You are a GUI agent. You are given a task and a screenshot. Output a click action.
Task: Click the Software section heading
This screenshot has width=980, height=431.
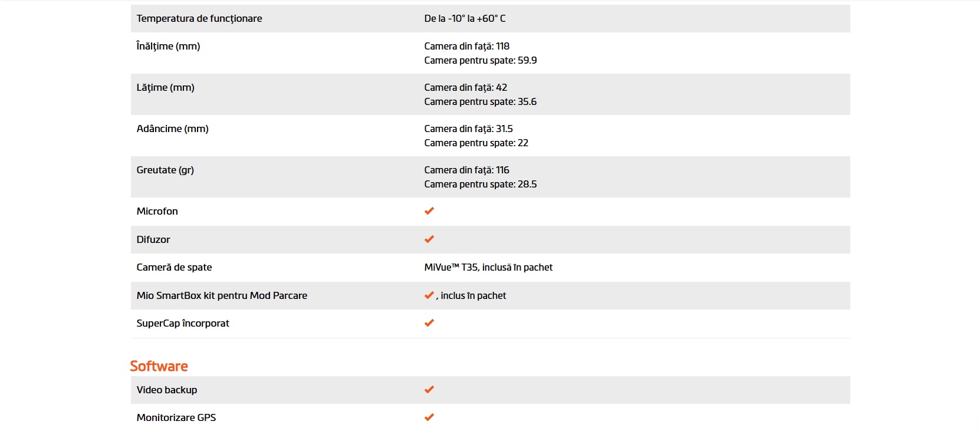[x=159, y=366]
